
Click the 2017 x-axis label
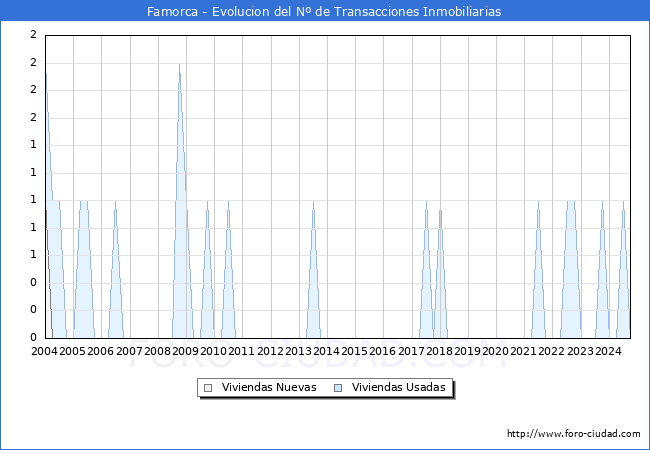(411, 351)
